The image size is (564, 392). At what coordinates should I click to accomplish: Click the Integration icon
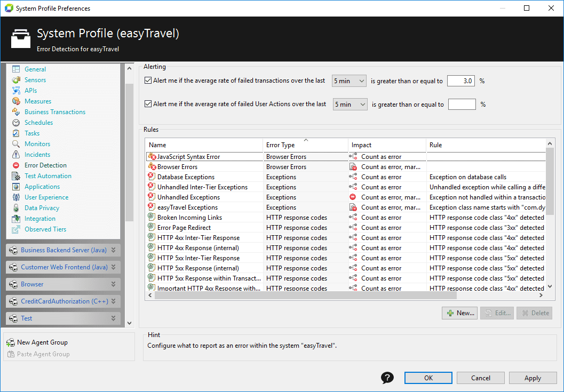pos(16,219)
